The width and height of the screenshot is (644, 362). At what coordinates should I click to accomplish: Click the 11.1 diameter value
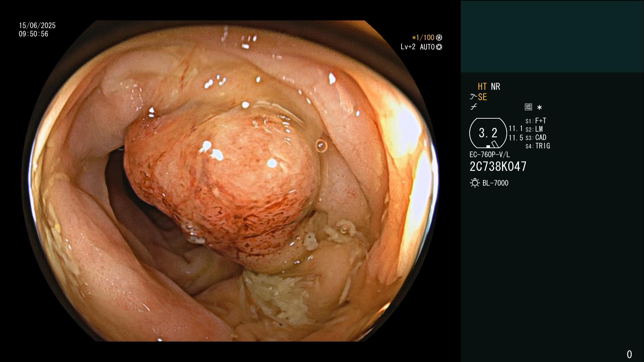(516, 128)
